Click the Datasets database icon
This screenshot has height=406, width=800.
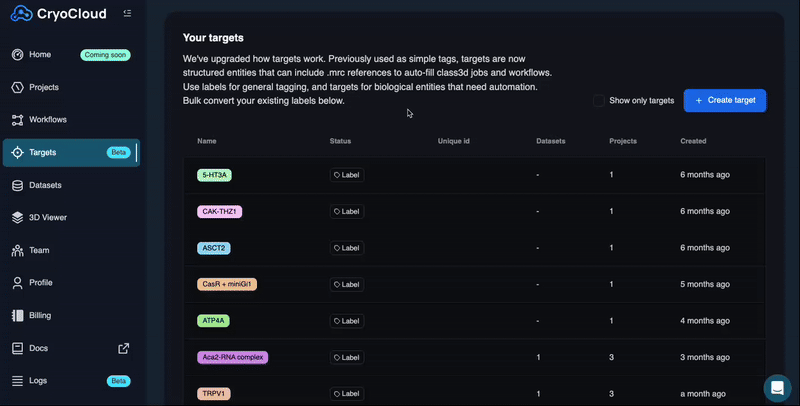click(17, 185)
